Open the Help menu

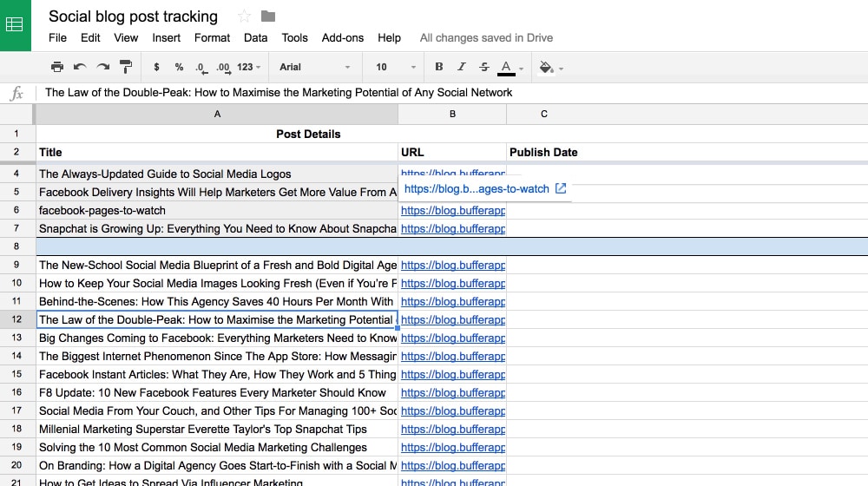[x=389, y=37]
